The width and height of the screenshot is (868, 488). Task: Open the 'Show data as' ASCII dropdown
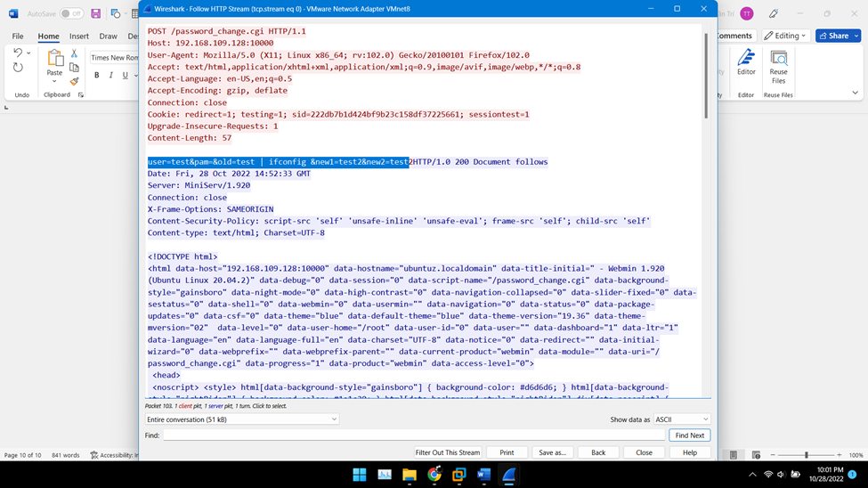[681, 419]
